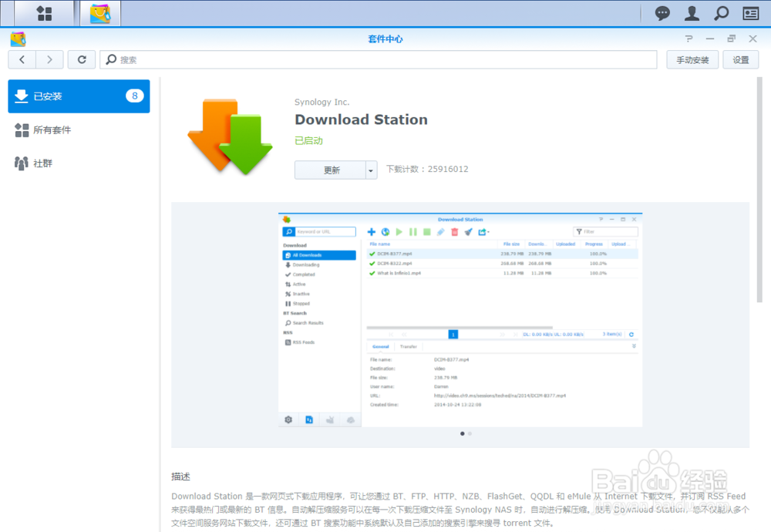Close the Package Center window
Screen dimensions: 771x532
(x=752, y=39)
